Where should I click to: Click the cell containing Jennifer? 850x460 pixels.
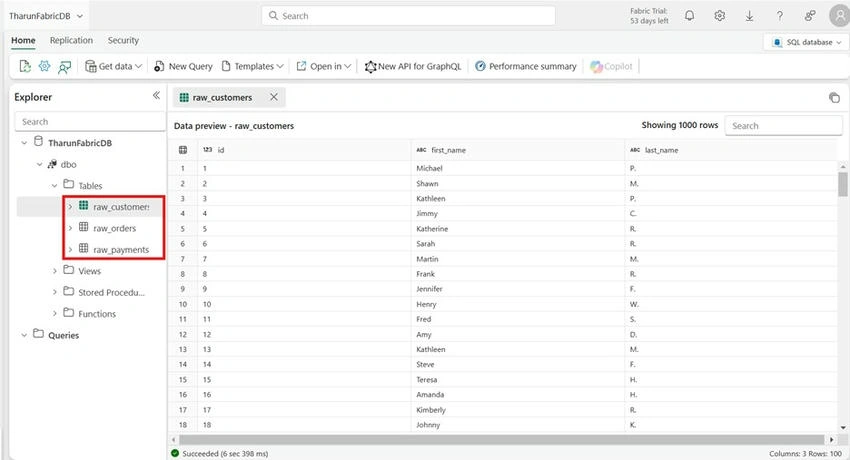click(518, 289)
